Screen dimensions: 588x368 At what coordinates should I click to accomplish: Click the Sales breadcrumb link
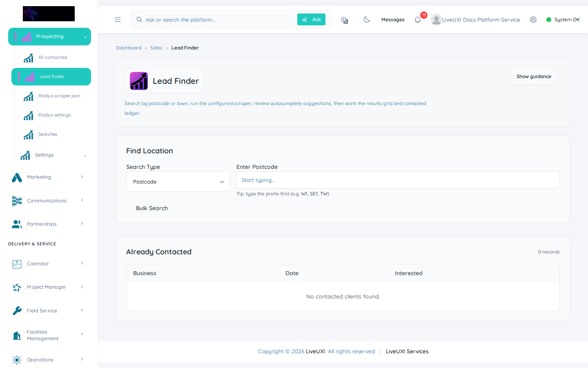(156, 48)
